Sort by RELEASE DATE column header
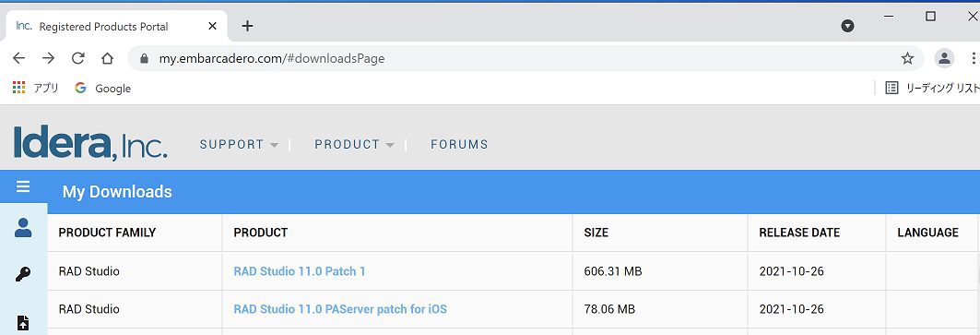Image resolution: width=980 pixels, height=335 pixels. [799, 233]
